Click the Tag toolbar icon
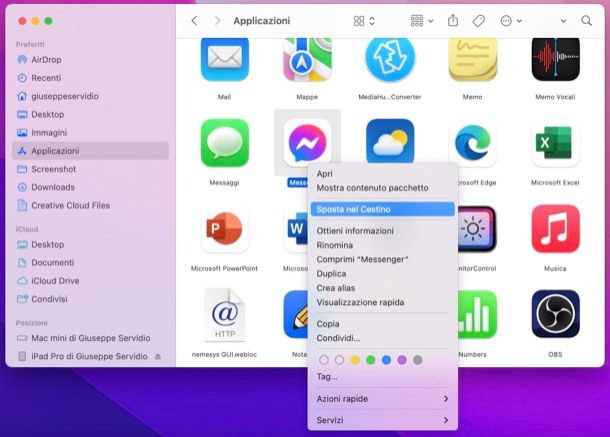The width and height of the screenshot is (610, 437). coord(479,21)
